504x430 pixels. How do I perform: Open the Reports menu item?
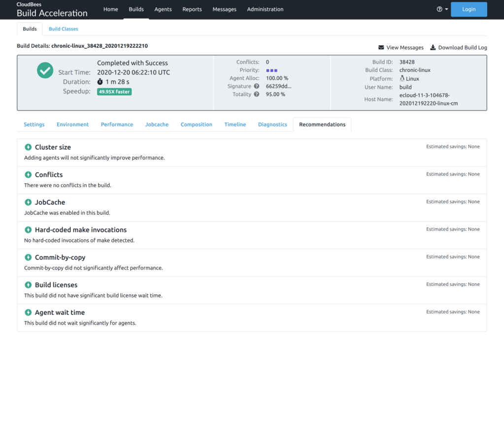pos(192,9)
